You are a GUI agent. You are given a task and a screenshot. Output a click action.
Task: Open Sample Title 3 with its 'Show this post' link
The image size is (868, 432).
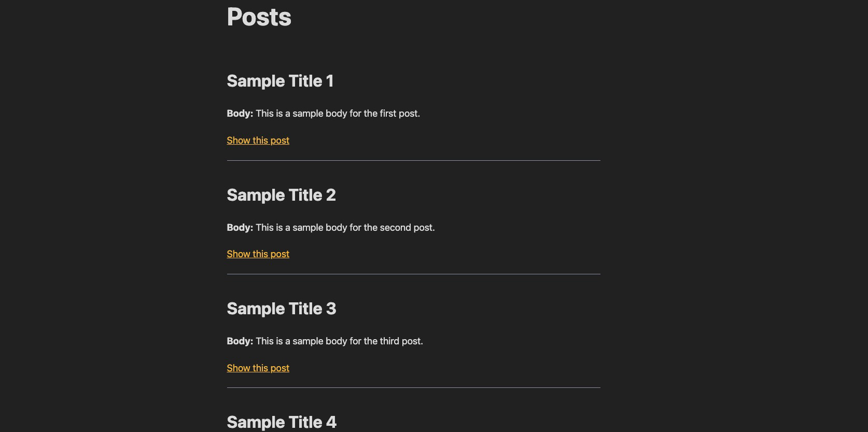coord(258,368)
